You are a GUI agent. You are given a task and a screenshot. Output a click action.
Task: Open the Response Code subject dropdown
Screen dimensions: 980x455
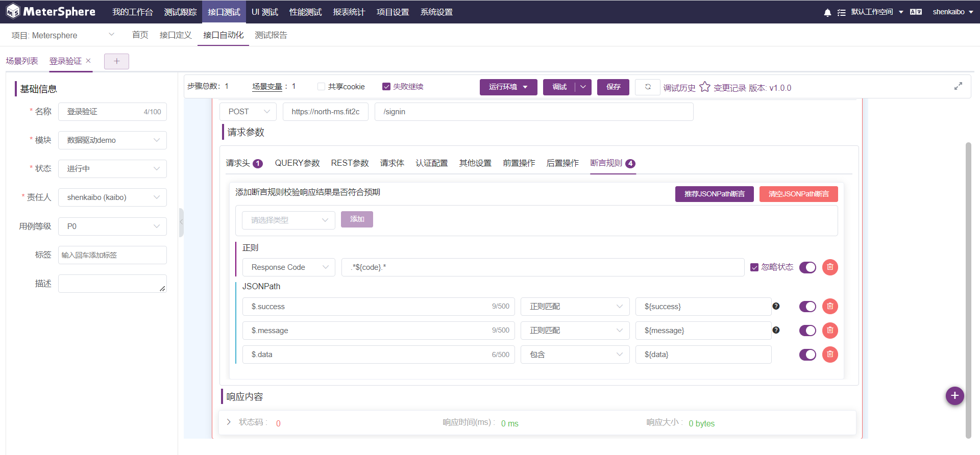click(288, 267)
